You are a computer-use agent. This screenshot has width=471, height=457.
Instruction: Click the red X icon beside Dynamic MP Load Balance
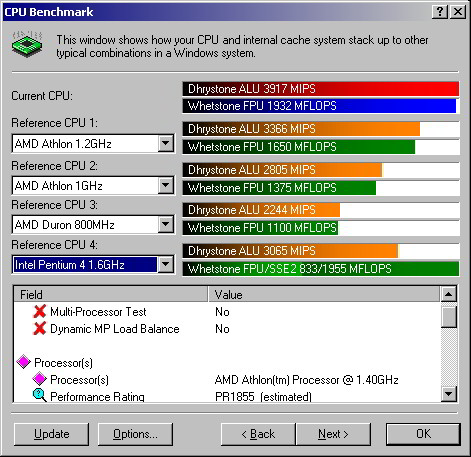click(x=40, y=329)
